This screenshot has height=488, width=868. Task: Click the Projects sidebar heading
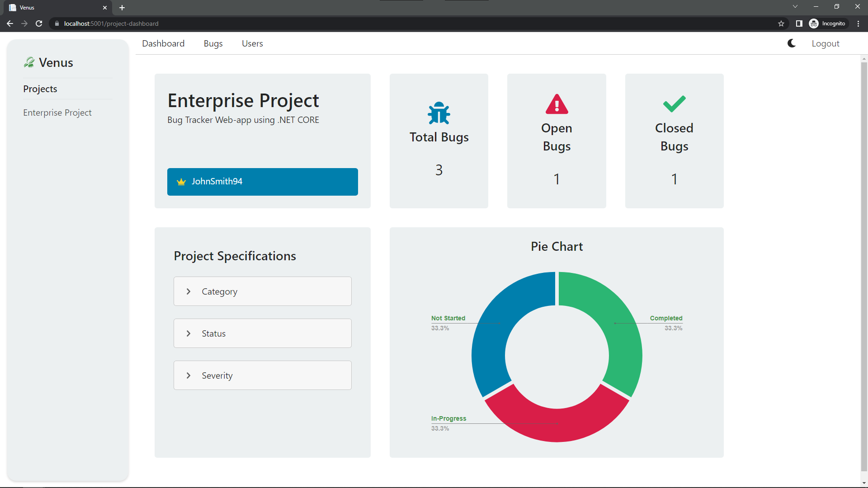tap(40, 89)
